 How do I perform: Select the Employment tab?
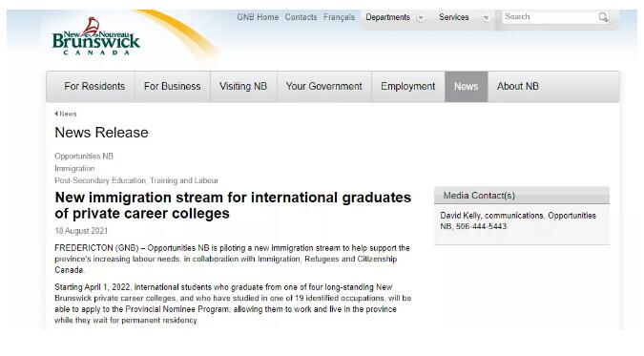click(407, 86)
